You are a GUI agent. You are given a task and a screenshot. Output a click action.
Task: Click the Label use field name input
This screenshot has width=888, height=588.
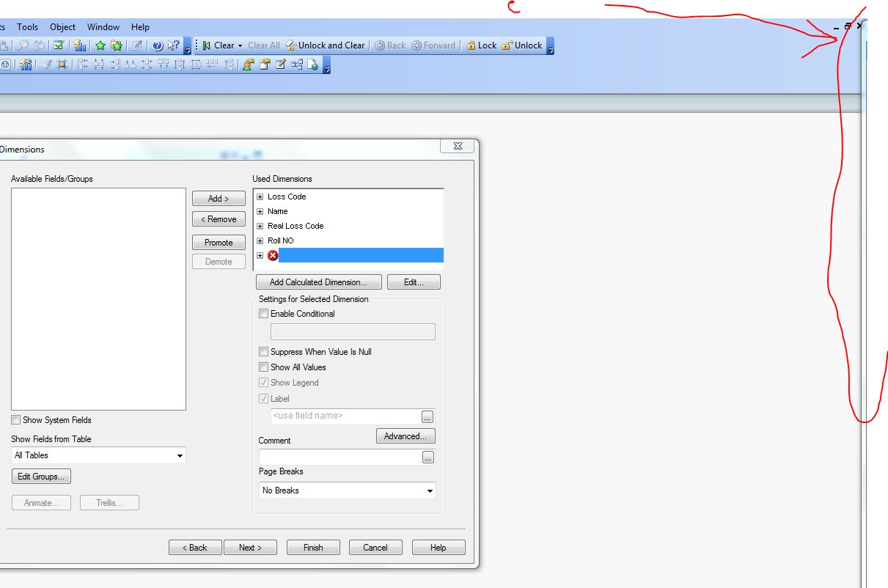coord(345,416)
